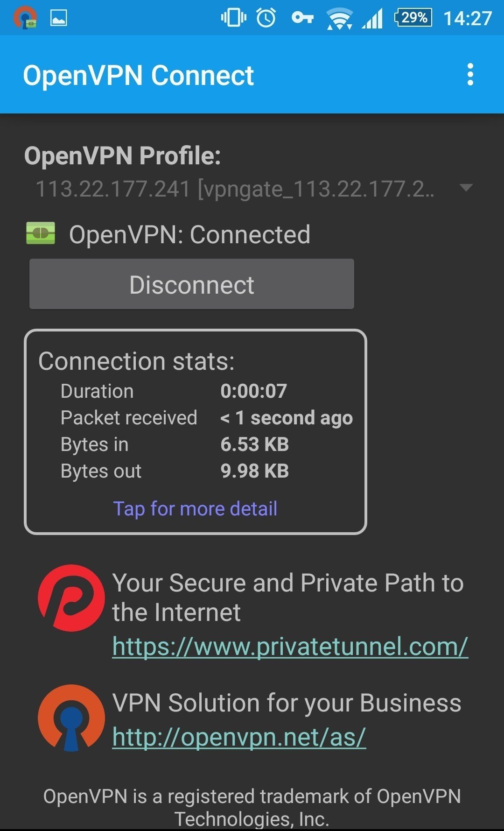Click the red Private Tunnel logo
This screenshot has width=504, height=831.
click(x=71, y=598)
